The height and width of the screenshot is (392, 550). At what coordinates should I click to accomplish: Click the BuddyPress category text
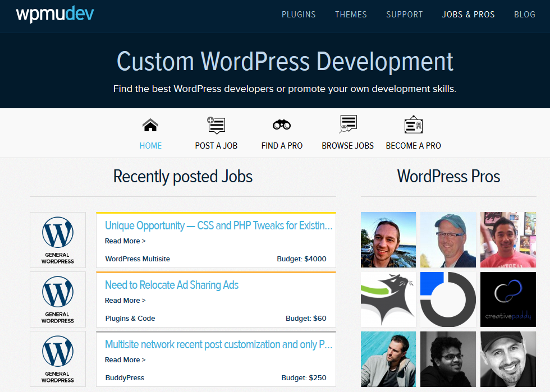[x=125, y=377]
